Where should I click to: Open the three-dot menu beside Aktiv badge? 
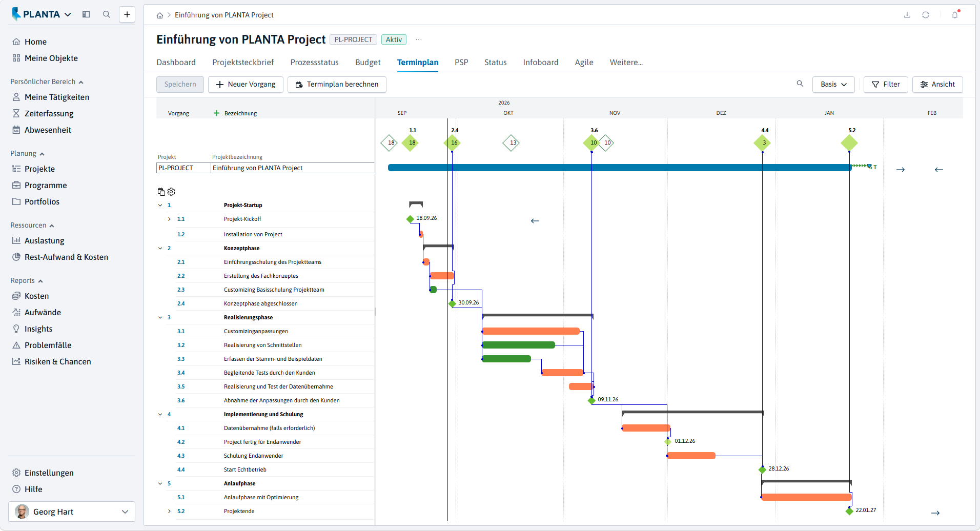pyautogui.click(x=419, y=39)
